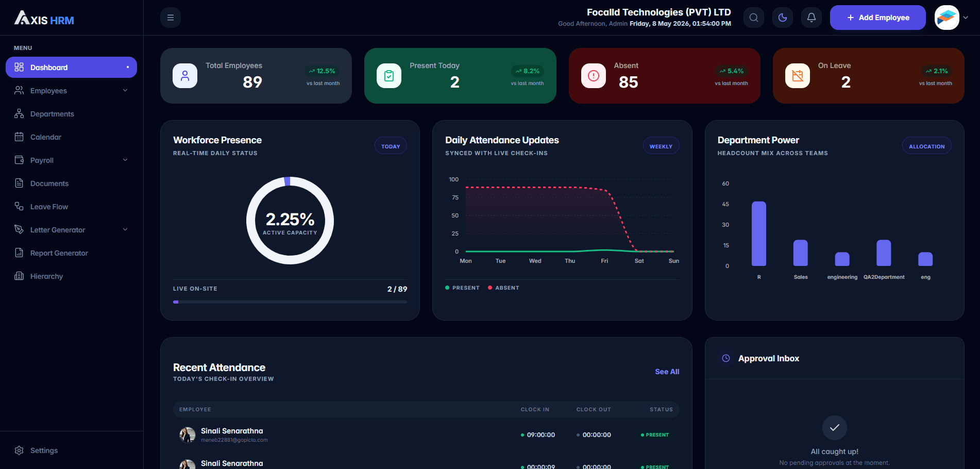Click the Calendar sidebar icon
The image size is (980, 469).
pos(19,137)
